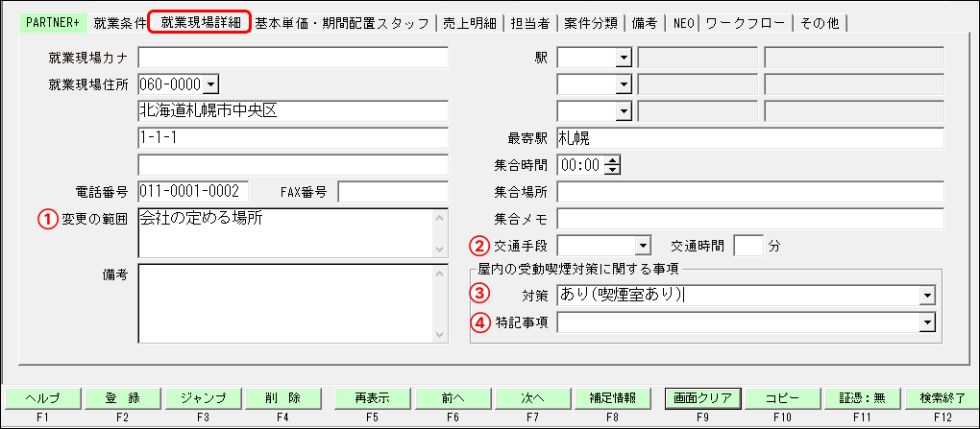The height and width of the screenshot is (429, 980).
Task: Click the down arrow in the 変更の範囲 scrollbar
Action: coord(439,249)
